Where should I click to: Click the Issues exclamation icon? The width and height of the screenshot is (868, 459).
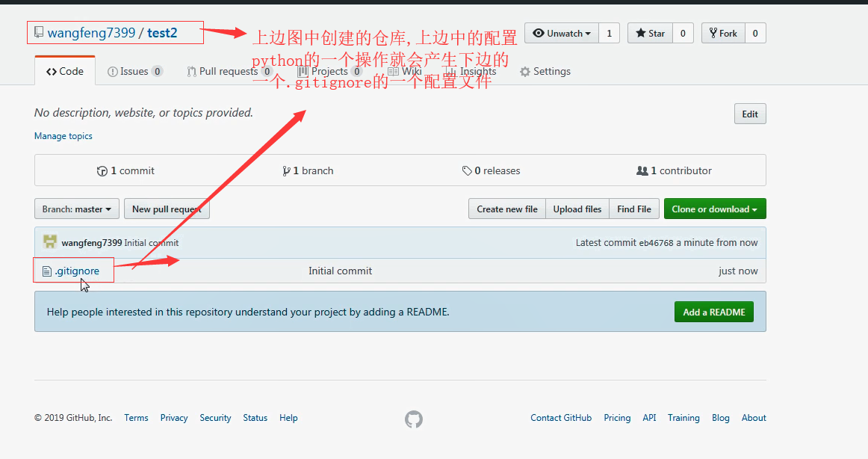tap(112, 72)
